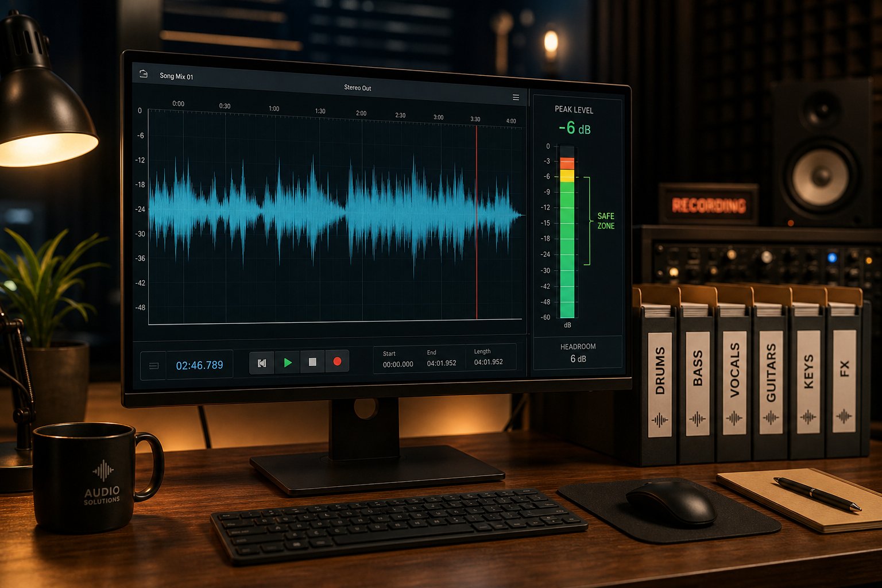This screenshot has height=588, width=882.
Task: Click the green section of the level meter
Action: pyautogui.click(x=567, y=250)
